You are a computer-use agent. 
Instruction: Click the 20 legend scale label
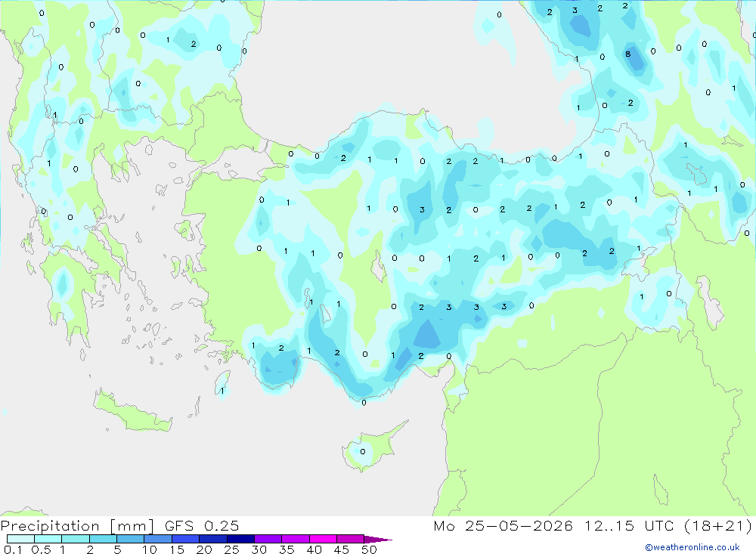coord(204,549)
